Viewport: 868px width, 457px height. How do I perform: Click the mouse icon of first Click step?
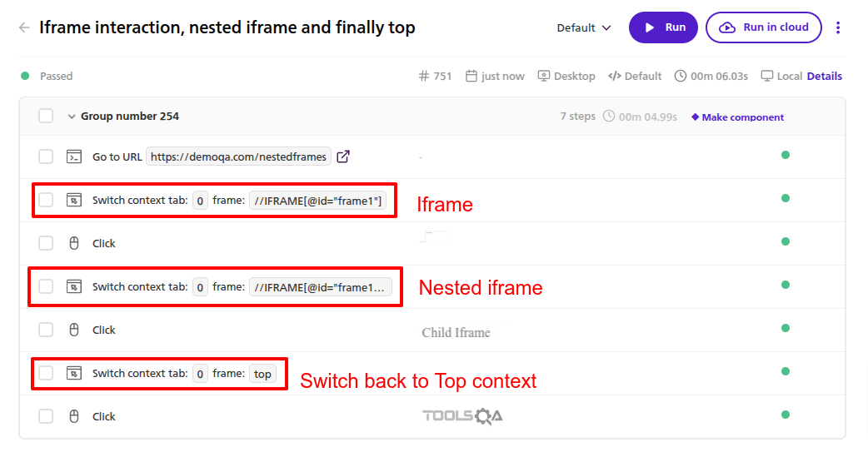[x=74, y=243]
